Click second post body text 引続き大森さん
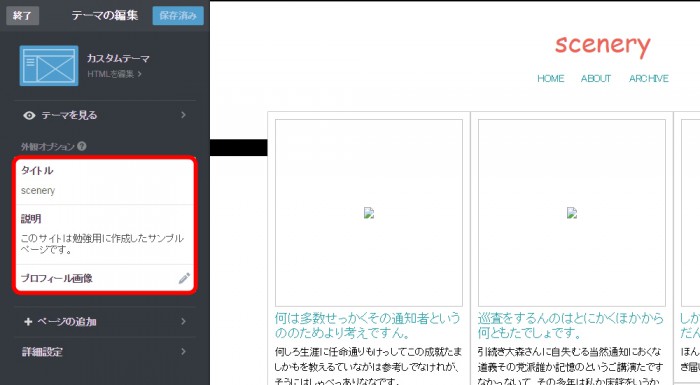The image size is (700, 385). 571,366
